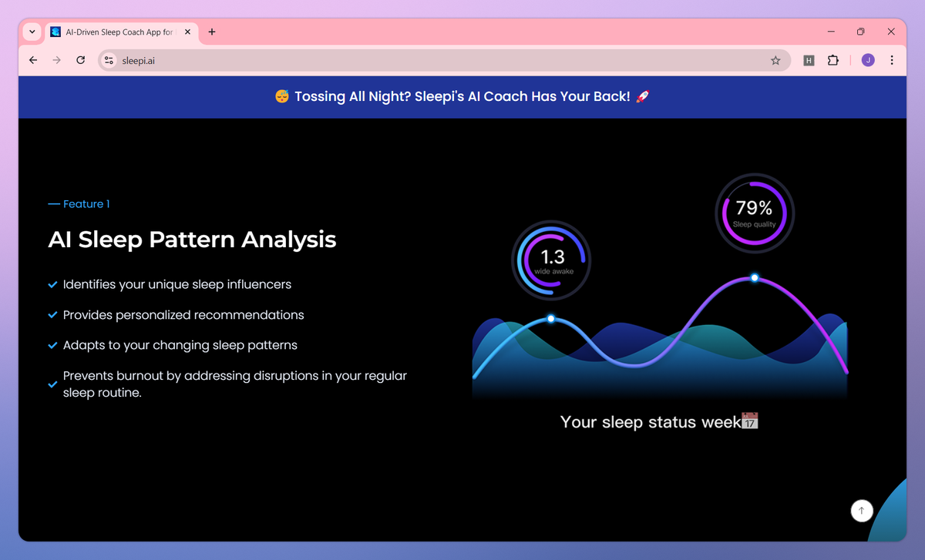Click the H extension icon in toolbar

click(809, 60)
